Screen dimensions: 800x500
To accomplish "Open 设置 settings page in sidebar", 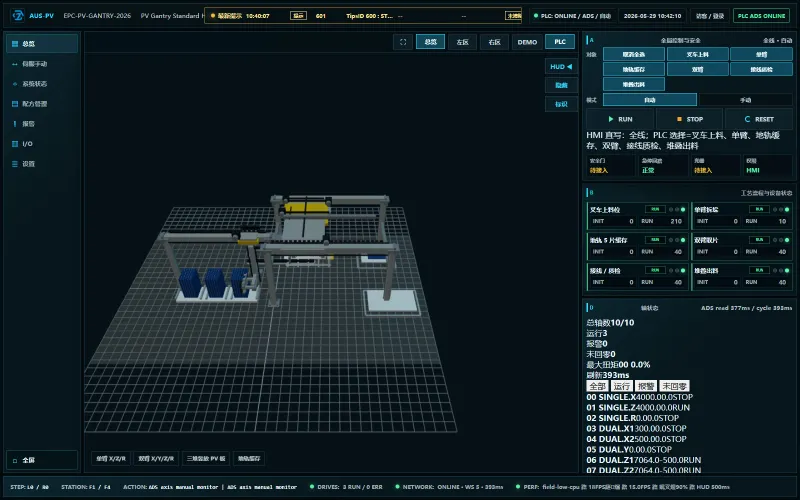I will pos(42,164).
